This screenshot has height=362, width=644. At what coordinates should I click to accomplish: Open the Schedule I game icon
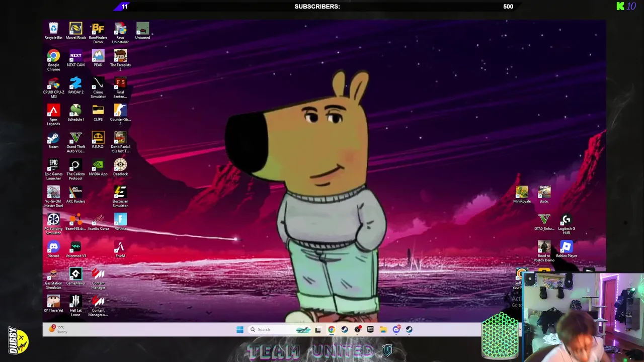click(x=75, y=113)
